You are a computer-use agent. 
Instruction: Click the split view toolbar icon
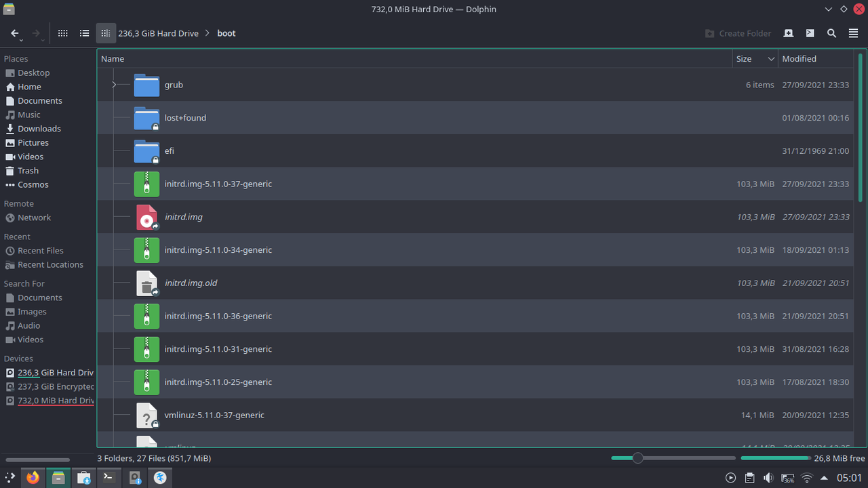pyautogui.click(x=788, y=33)
